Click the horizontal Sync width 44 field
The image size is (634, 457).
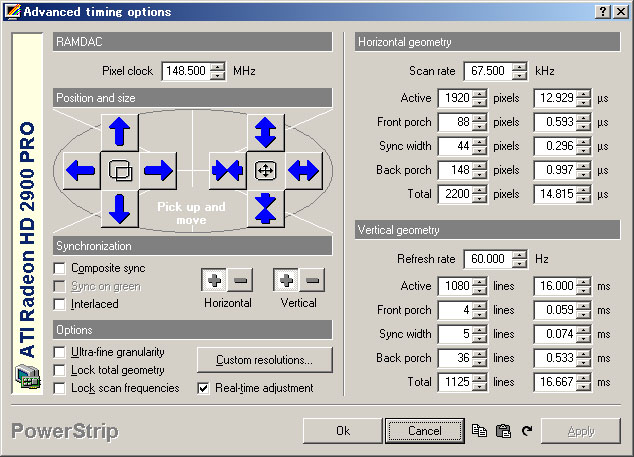tap(455, 146)
